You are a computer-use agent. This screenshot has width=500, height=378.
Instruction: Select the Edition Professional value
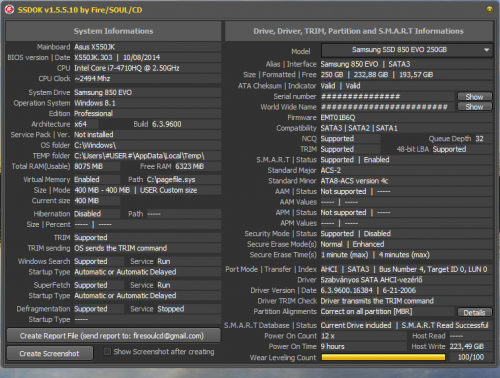click(x=93, y=114)
